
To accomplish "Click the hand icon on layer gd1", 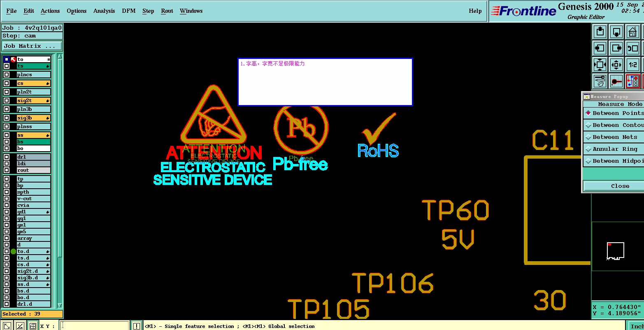I will pos(48,212).
